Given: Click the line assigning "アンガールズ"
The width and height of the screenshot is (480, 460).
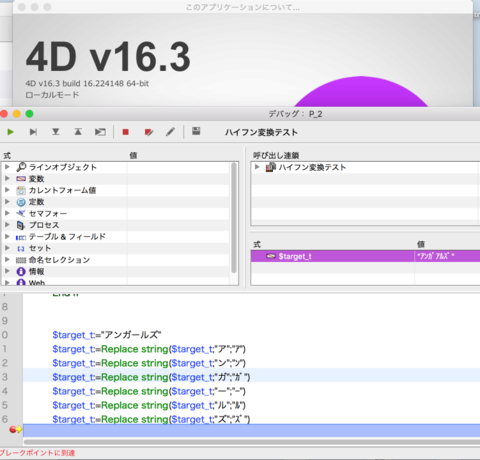Looking at the screenshot, I should click(107, 335).
